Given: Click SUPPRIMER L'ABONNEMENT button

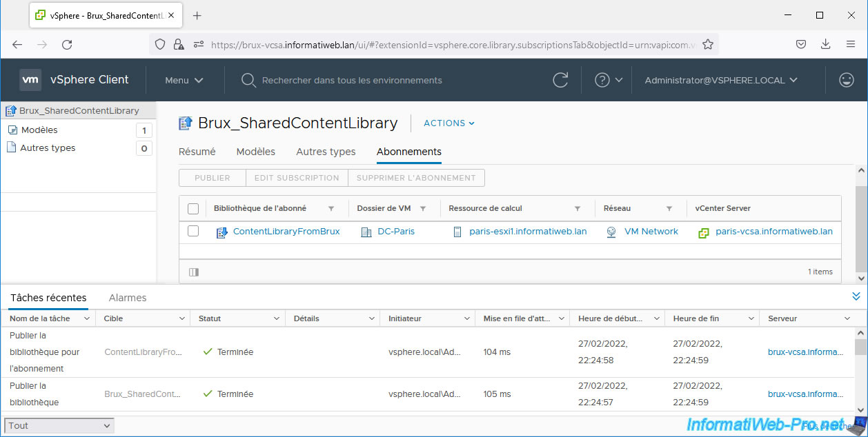Looking at the screenshot, I should tap(416, 178).
